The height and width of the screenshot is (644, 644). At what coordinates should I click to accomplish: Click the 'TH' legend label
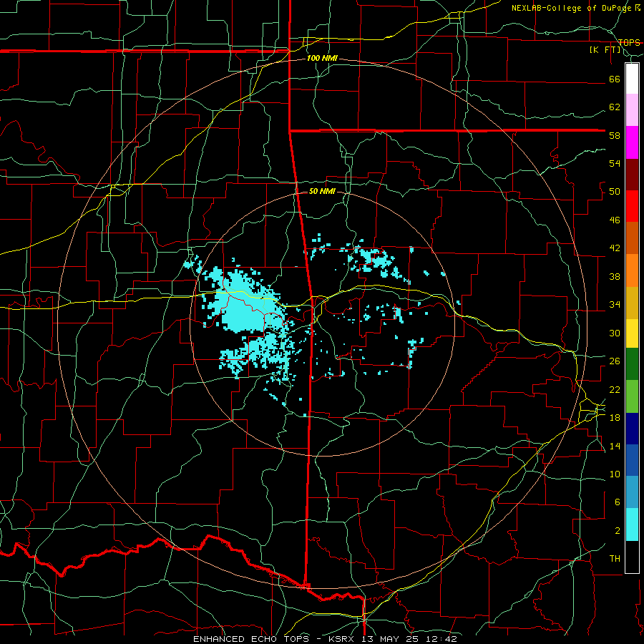pyautogui.click(x=615, y=558)
